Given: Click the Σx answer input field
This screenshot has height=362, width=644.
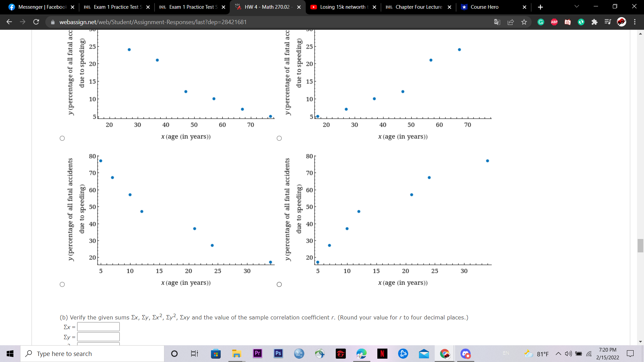Looking at the screenshot, I should (98, 327).
